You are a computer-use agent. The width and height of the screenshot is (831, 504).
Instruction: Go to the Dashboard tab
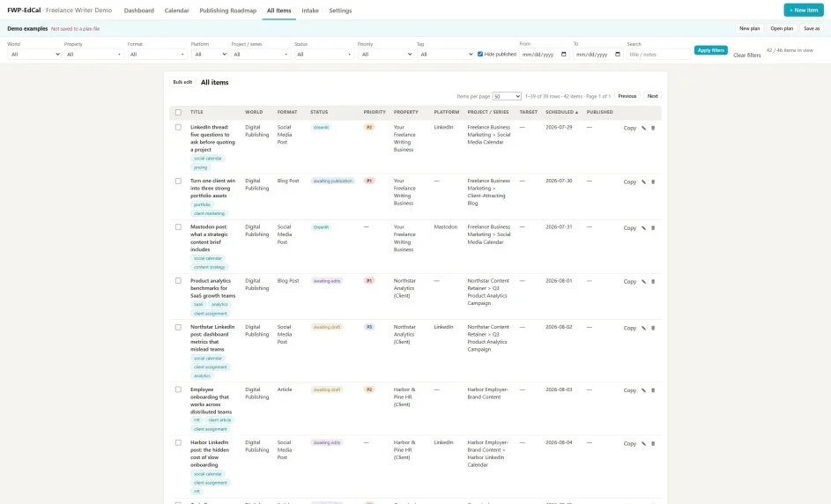(139, 11)
